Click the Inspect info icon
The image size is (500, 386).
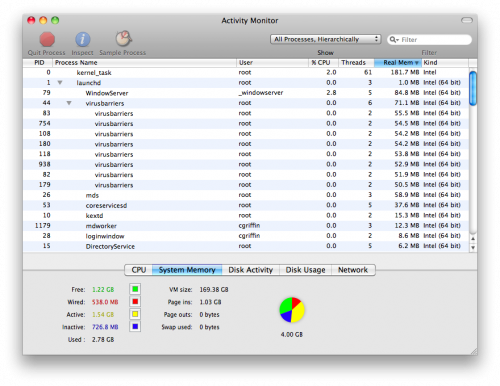pyautogui.click(x=82, y=39)
